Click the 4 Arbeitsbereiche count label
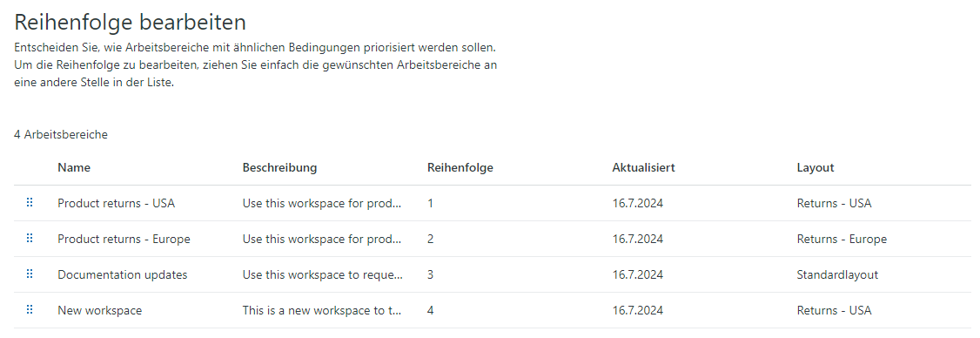This screenshot has width=980, height=338. point(61,134)
